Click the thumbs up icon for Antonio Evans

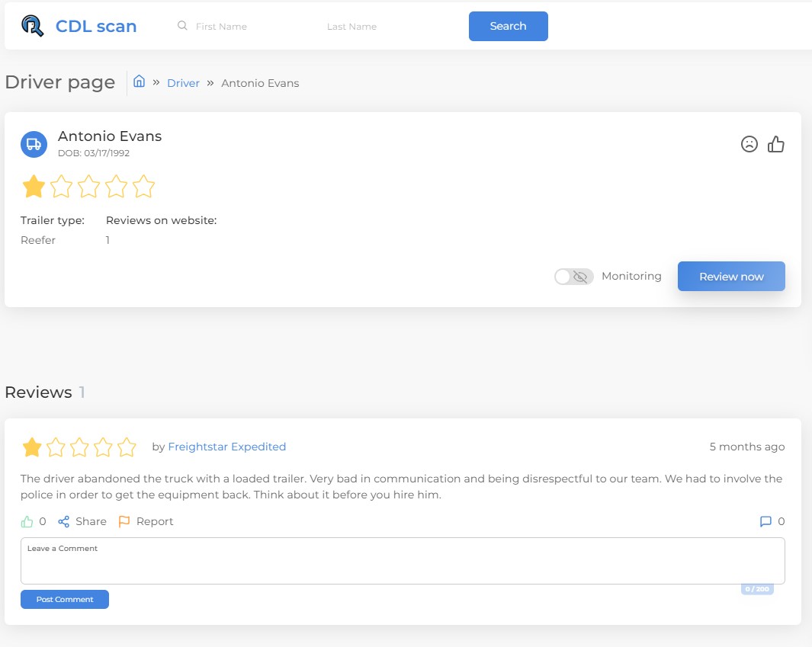coord(776,144)
